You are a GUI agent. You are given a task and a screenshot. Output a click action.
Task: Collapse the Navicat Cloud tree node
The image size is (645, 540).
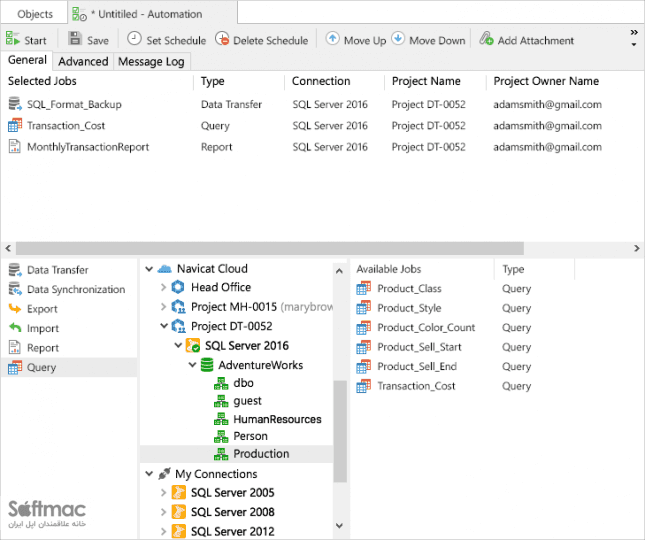(149, 269)
